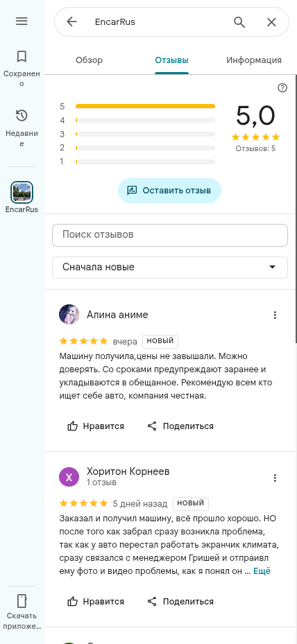Click the 1 отзыв text under Харитон
The width and height of the screenshot is (297, 644).
pyautogui.click(x=101, y=482)
